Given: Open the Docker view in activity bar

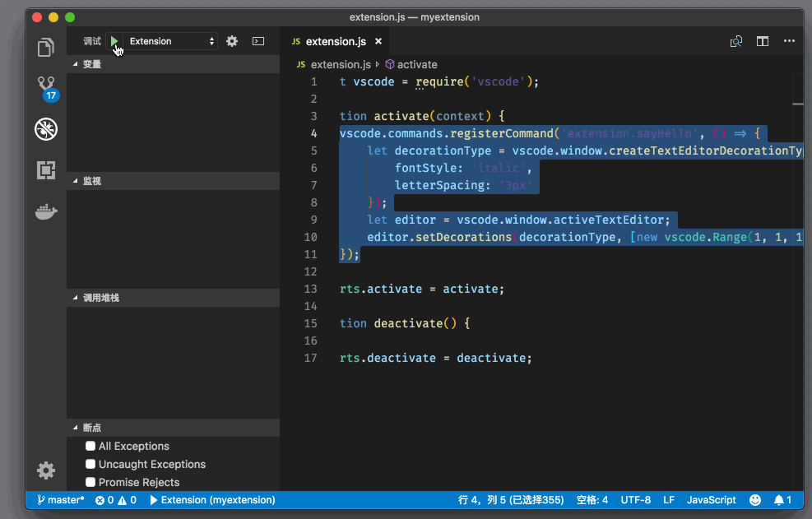Looking at the screenshot, I should [x=46, y=211].
